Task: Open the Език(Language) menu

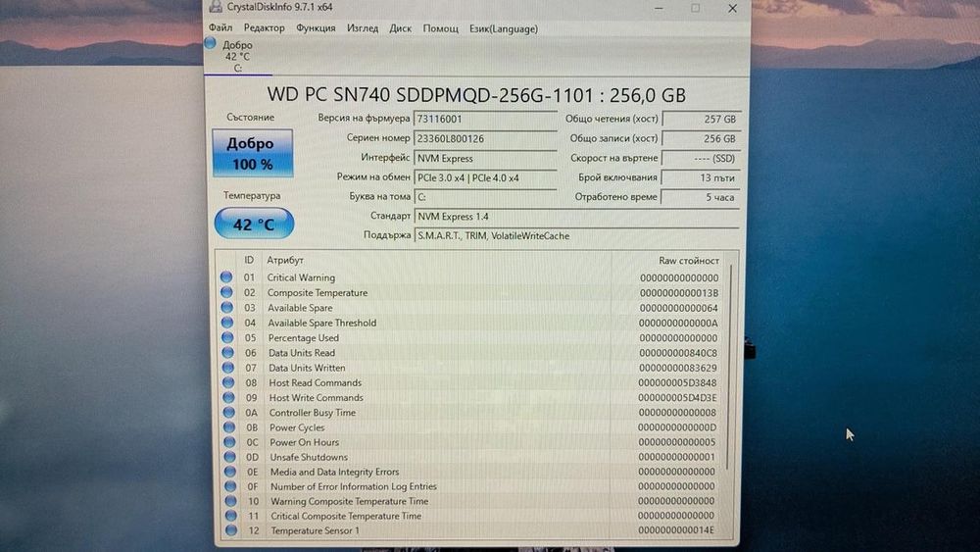Action: point(504,28)
